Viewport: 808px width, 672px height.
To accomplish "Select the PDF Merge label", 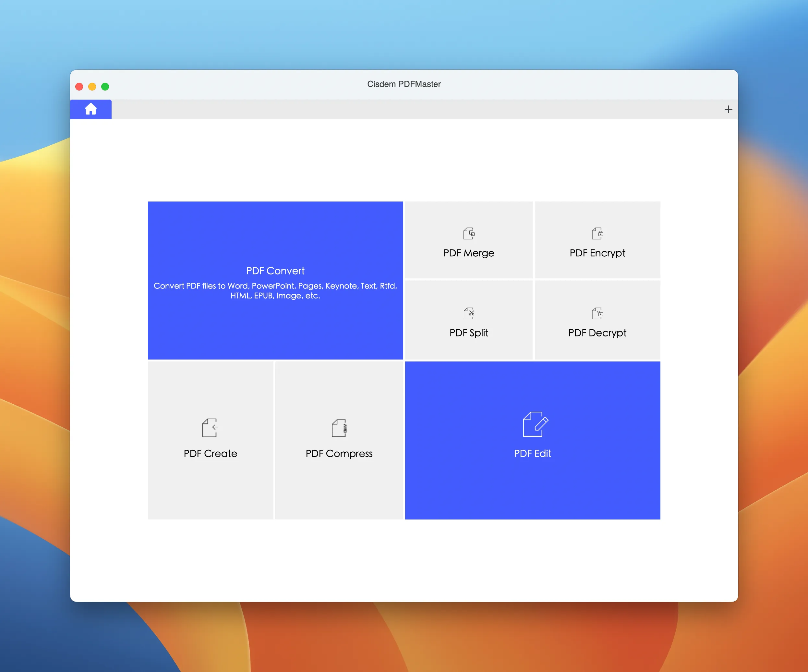I will pos(469,253).
